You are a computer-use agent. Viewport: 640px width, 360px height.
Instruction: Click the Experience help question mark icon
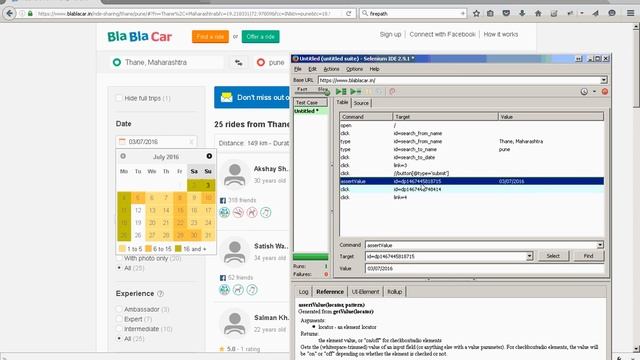click(160, 293)
